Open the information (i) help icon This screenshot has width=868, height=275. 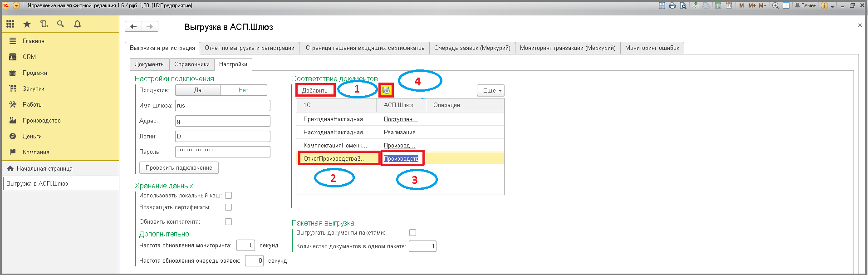click(x=824, y=5)
